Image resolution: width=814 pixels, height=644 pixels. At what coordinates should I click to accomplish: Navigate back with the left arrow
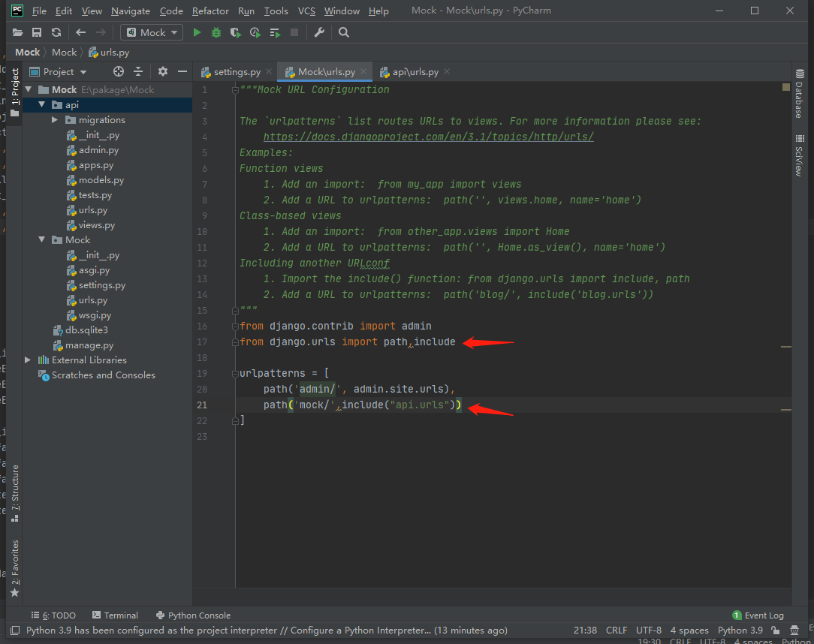click(80, 33)
